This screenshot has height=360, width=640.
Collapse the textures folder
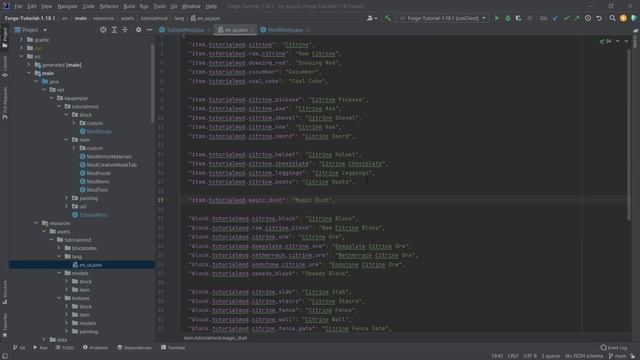pyautogui.click(x=59, y=298)
